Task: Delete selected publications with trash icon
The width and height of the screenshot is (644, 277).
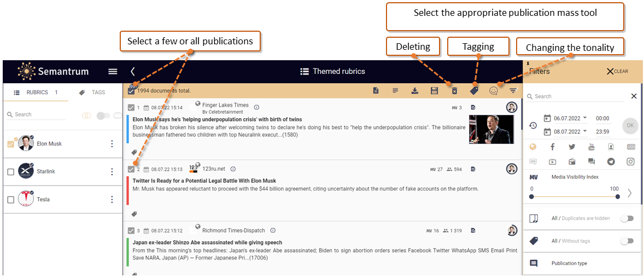Action: pyautogui.click(x=454, y=91)
